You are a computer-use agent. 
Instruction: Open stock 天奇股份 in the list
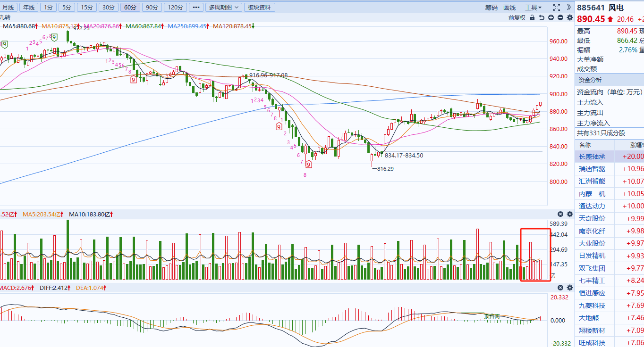(x=592, y=218)
